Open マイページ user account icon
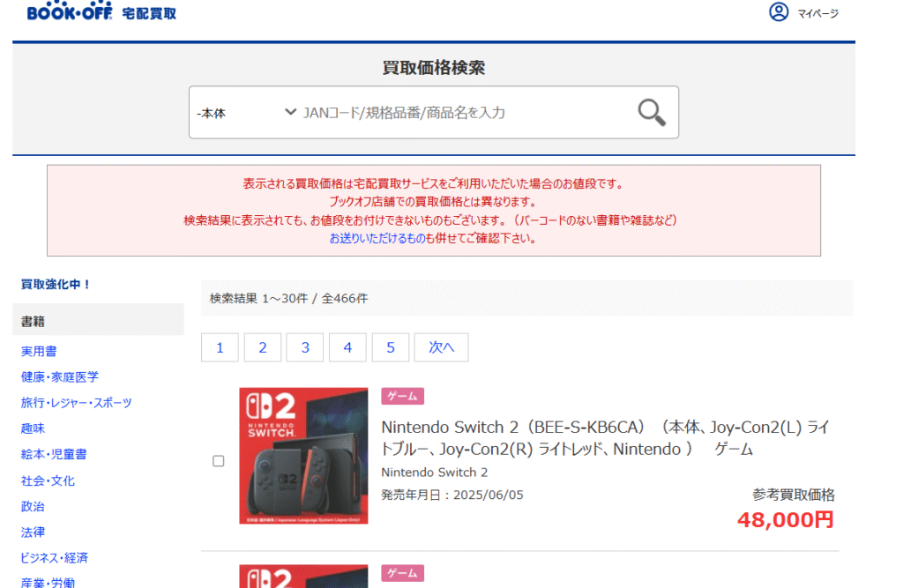Image resolution: width=903 pixels, height=588 pixels. click(x=779, y=11)
